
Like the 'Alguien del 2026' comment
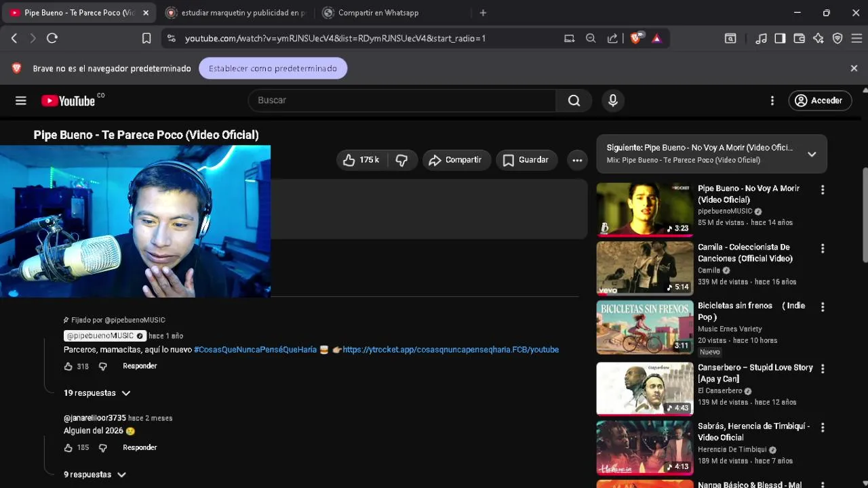(x=68, y=447)
